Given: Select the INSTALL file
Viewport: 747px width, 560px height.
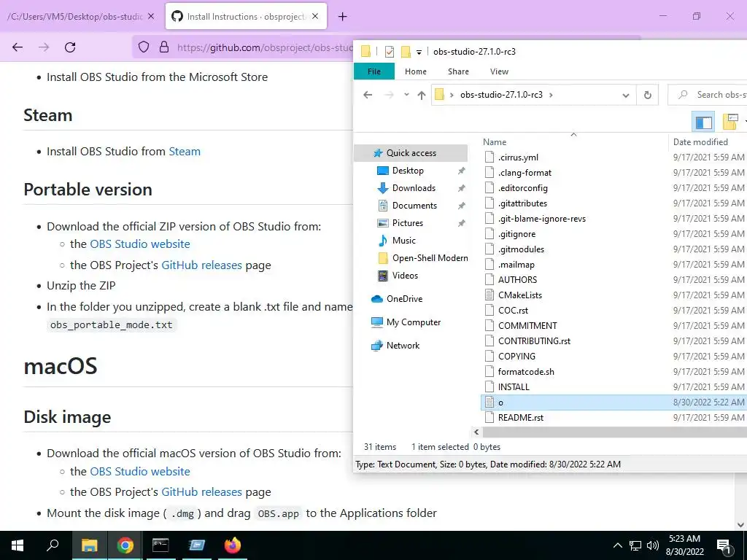Looking at the screenshot, I should (514, 387).
